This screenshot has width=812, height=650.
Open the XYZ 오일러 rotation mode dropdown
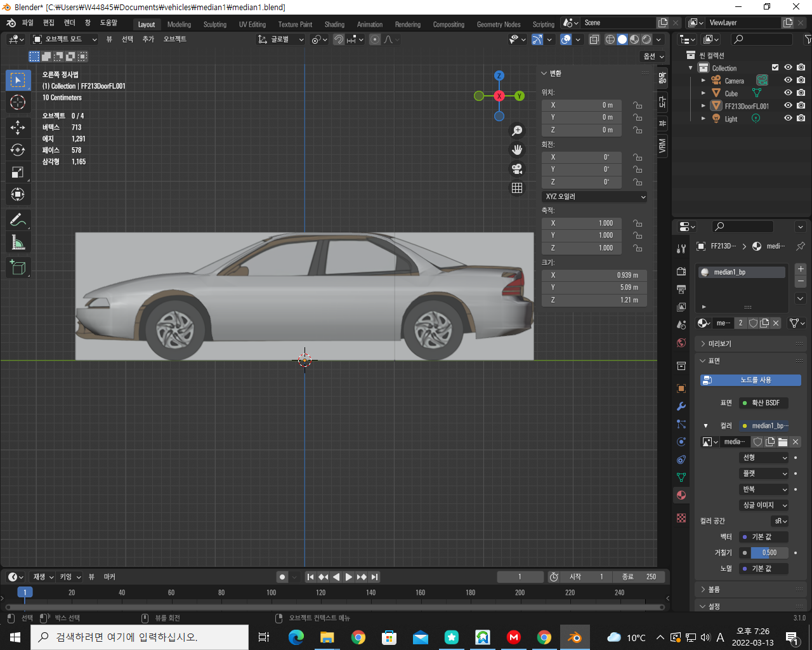594,197
